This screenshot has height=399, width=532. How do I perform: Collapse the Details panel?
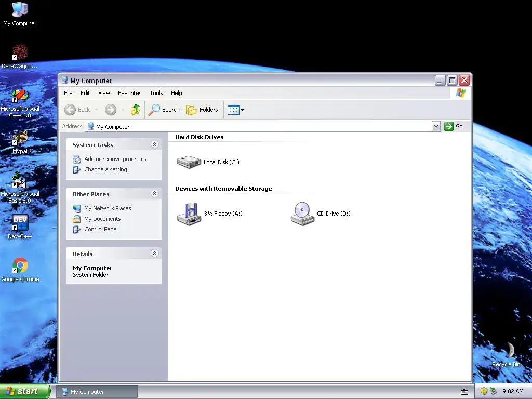(154, 254)
